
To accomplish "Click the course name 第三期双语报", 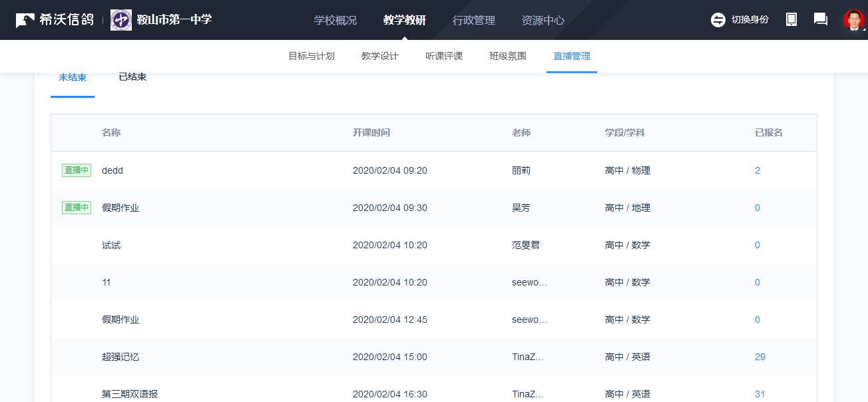I will [130, 394].
